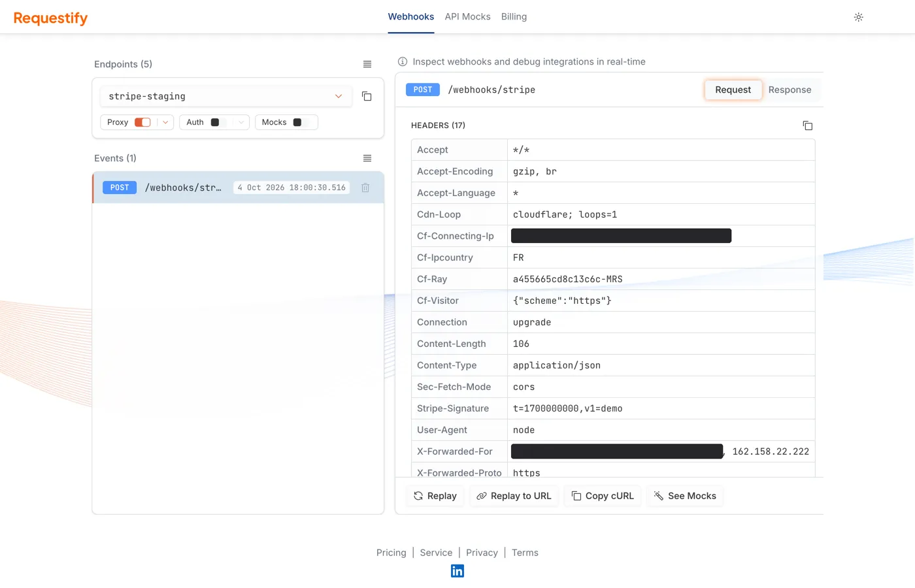Open the Service footer link
The width and height of the screenshot is (915, 588).
pos(436,553)
